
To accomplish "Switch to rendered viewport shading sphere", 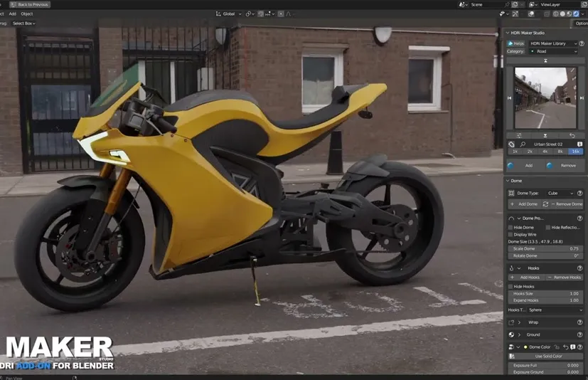I will [x=576, y=14].
